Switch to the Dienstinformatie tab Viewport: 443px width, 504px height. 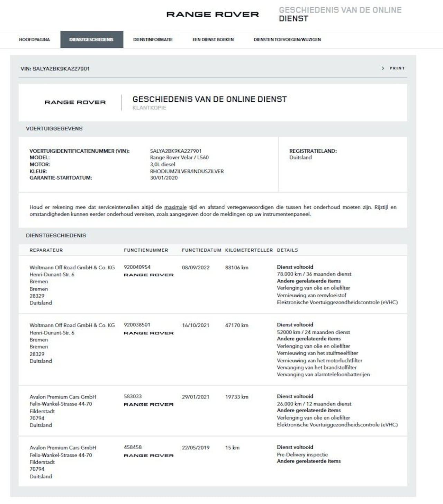(x=153, y=40)
